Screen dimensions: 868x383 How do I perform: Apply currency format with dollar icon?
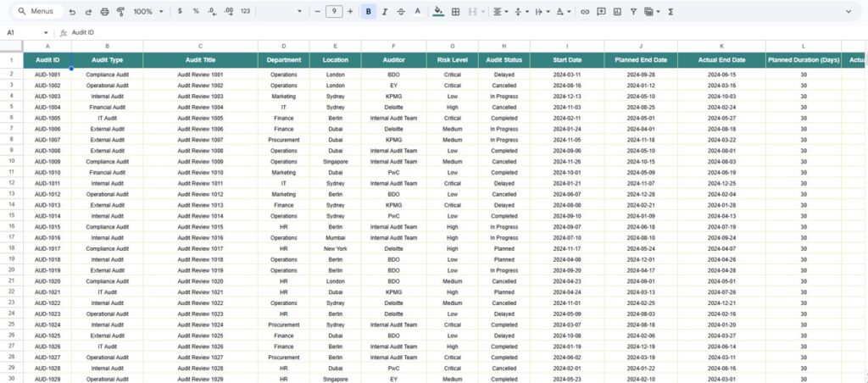pyautogui.click(x=180, y=11)
